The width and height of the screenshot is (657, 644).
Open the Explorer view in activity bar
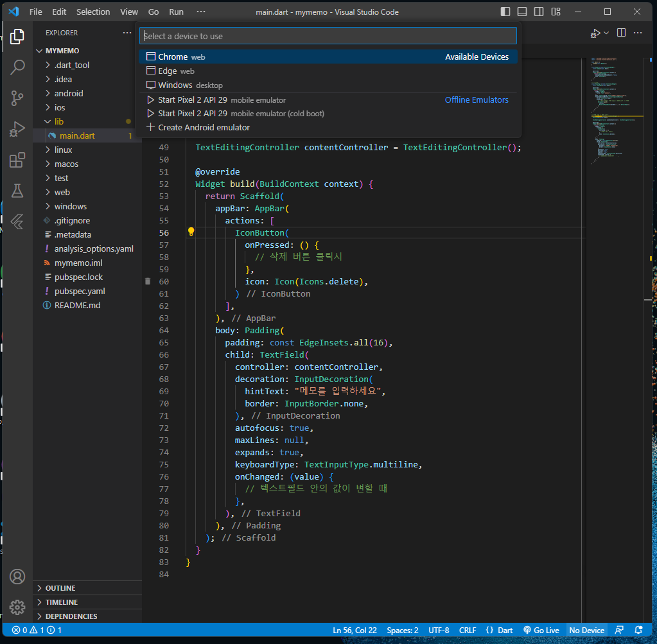(17, 37)
